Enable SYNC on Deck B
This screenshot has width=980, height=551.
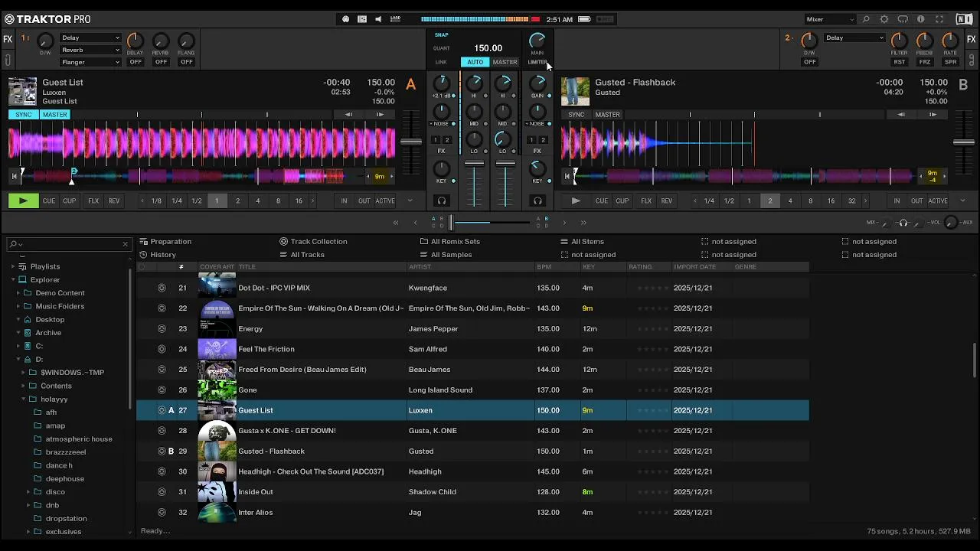(x=577, y=115)
